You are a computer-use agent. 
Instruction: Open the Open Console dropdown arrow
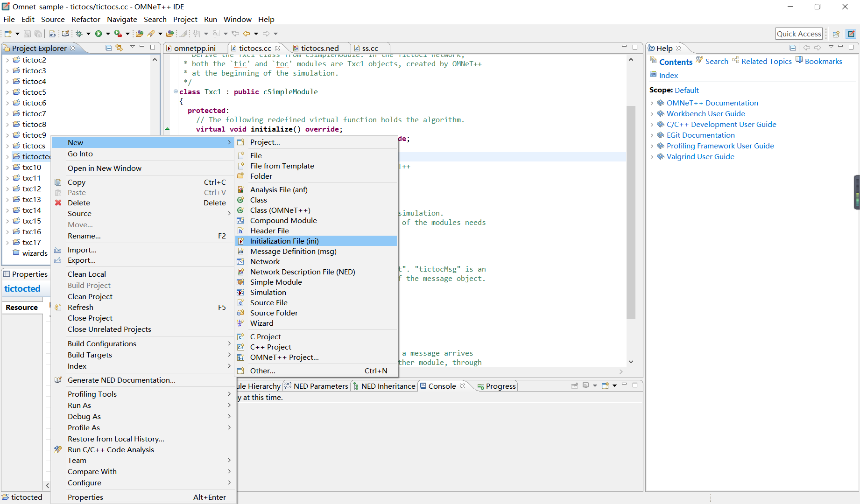[614, 386]
